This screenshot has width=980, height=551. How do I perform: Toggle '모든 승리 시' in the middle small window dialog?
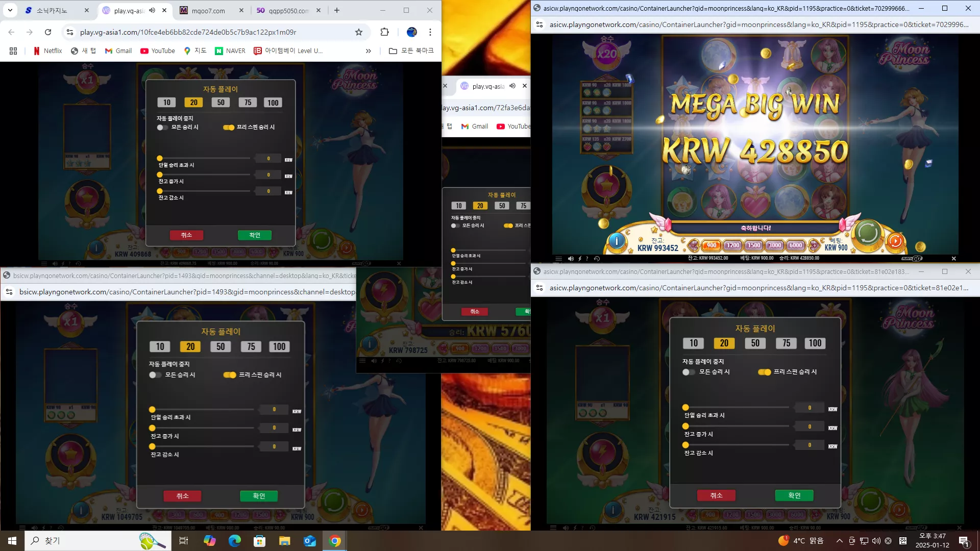(x=455, y=226)
